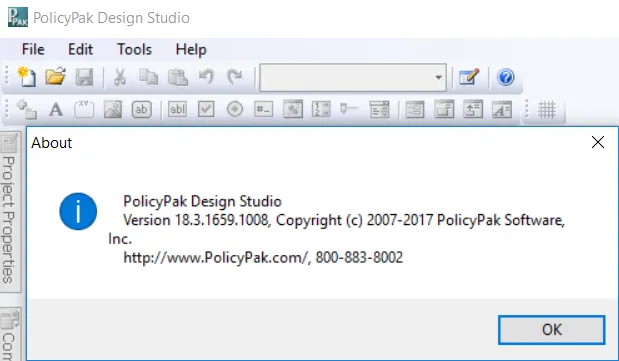Open the Help menu
Image resolution: width=619 pixels, height=361 pixels.
click(x=191, y=49)
